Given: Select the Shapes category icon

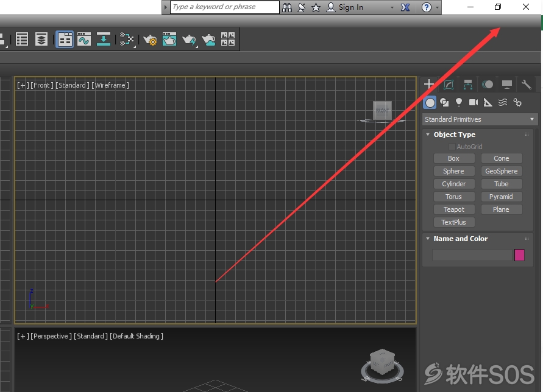Looking at the screenshot, I should coord(444,102).
